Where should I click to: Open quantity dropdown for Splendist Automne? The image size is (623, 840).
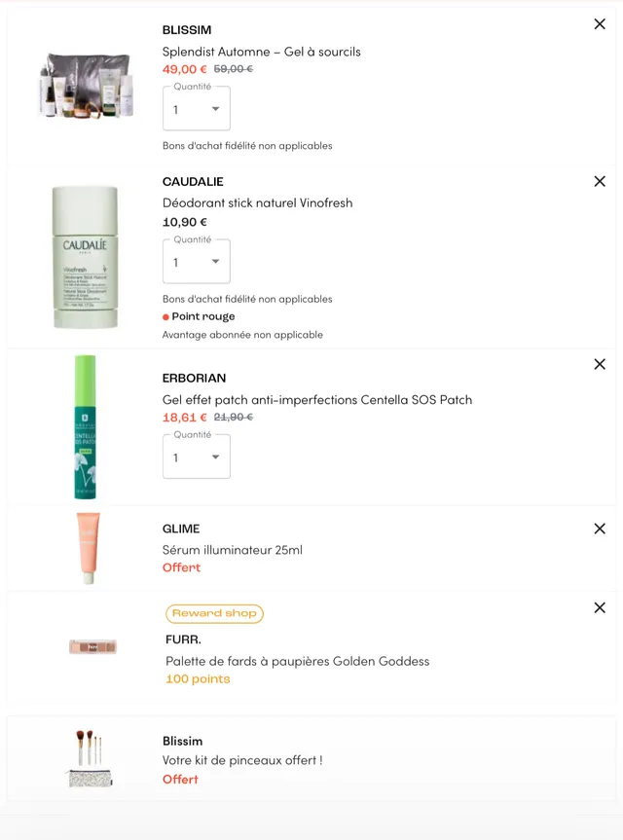(197, 109)
